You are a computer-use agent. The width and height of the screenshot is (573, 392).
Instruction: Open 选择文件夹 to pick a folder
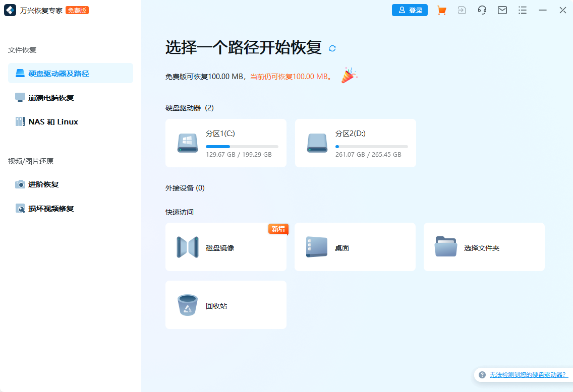pos(484,247)
